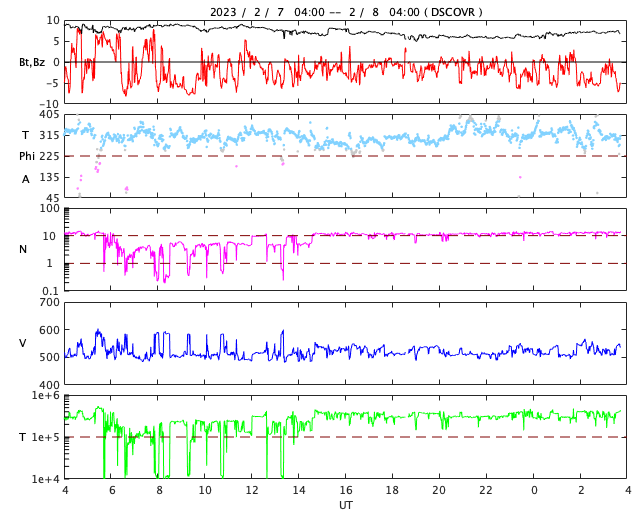The image size is (640, 512).
Task: Select the T label beside the 315 tick
Action: (25, 135)
